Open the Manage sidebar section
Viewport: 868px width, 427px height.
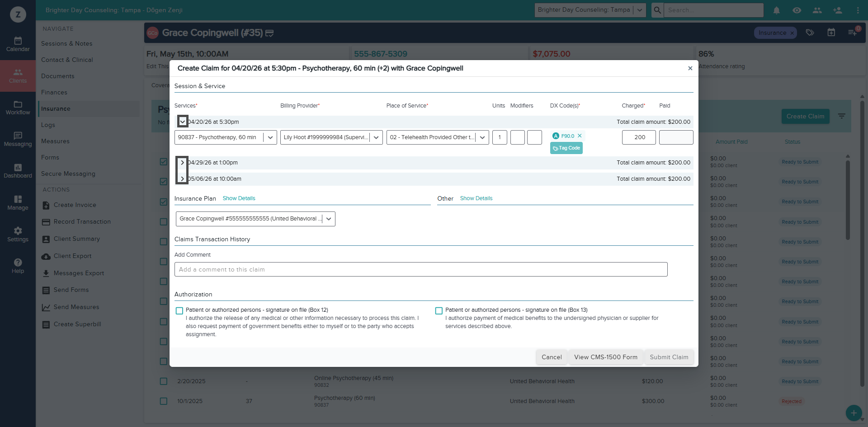pos(18,203)
